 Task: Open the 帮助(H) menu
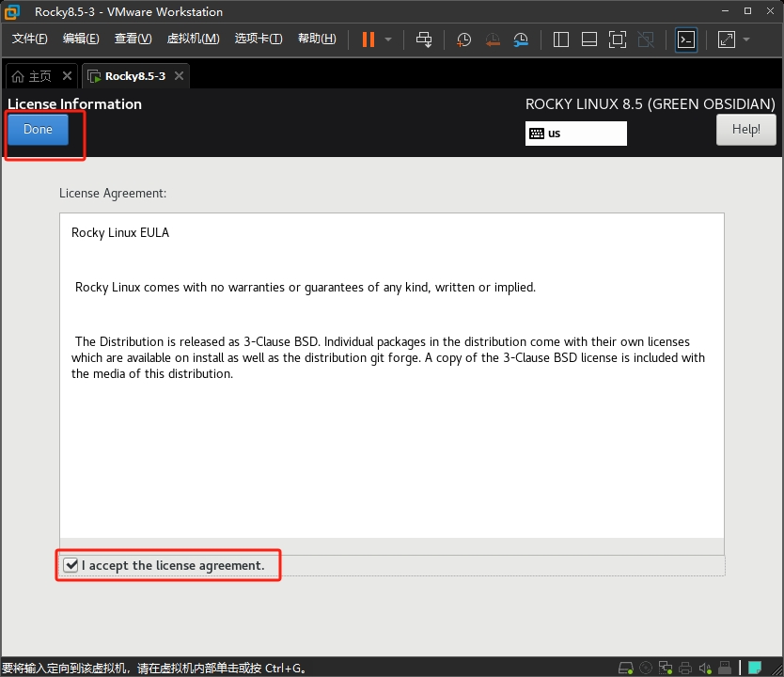317,39
